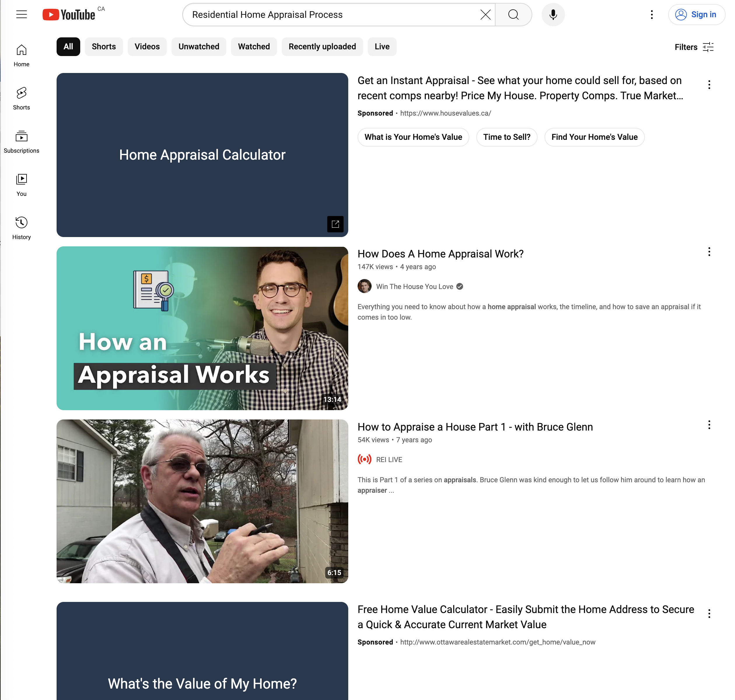
Task: Go to Shorts in the sidebar
Action: 21,98
